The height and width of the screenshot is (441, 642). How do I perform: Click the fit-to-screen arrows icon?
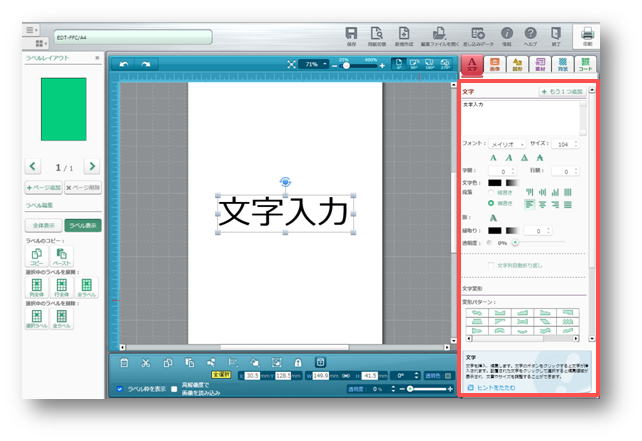(291, 64)
